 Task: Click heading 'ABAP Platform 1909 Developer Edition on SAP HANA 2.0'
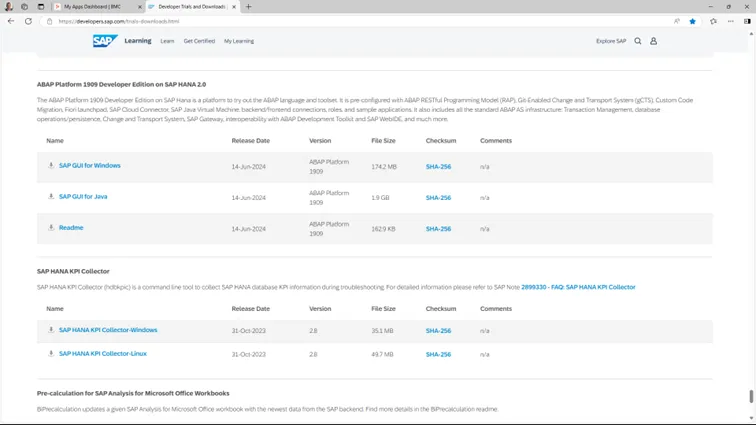click(122, 84)
